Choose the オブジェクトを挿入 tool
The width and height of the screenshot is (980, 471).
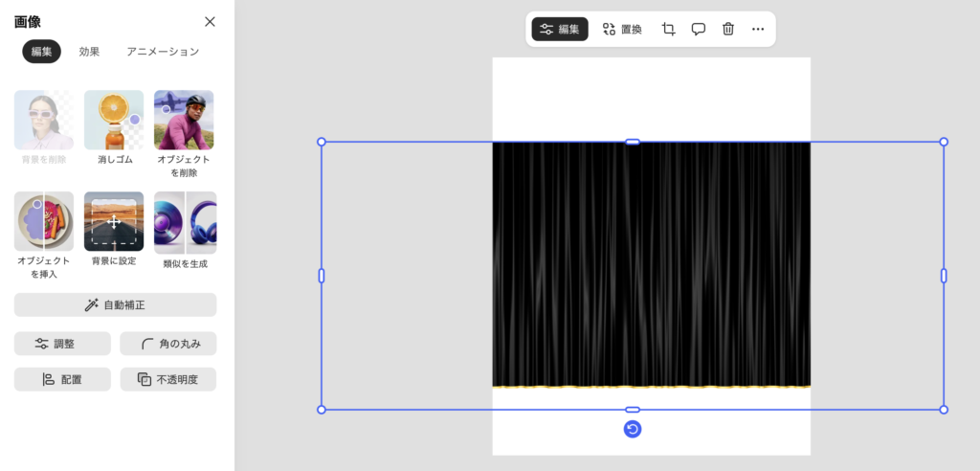(44, 221)
